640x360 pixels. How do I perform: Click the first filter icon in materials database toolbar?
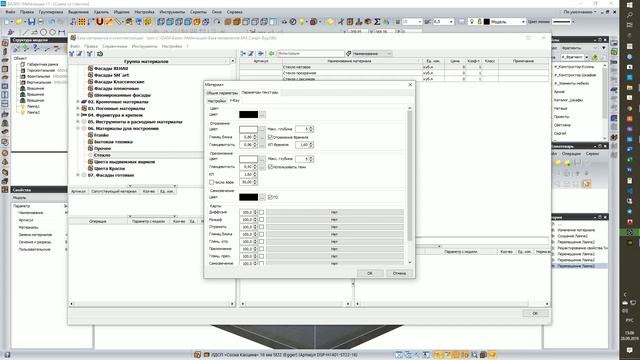[71, 53]
